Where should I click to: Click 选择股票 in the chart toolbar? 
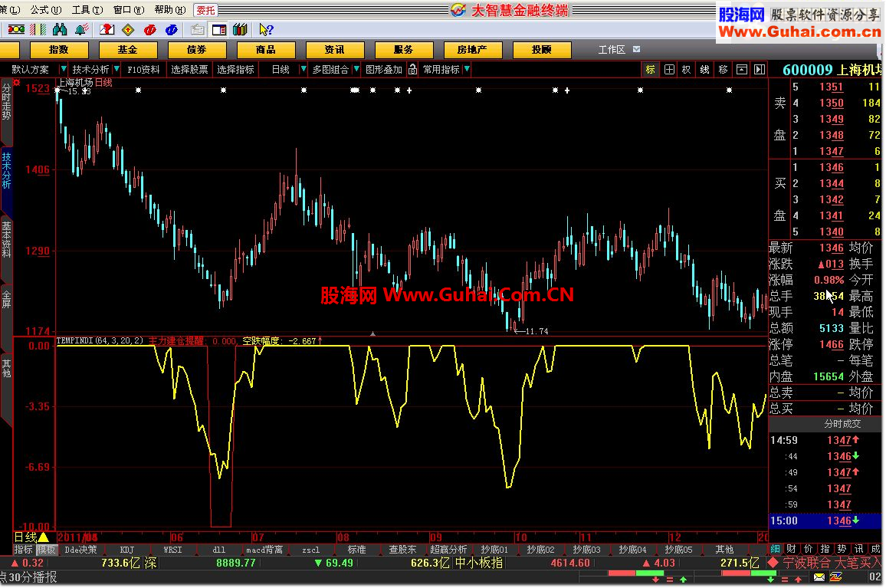pyautogui.click(x=189, y=70)
